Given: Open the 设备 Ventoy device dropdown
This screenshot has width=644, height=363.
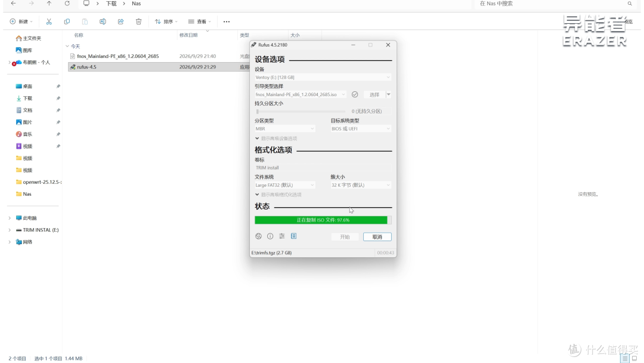Looking at the screenshot, I should [x=323, y=77].
